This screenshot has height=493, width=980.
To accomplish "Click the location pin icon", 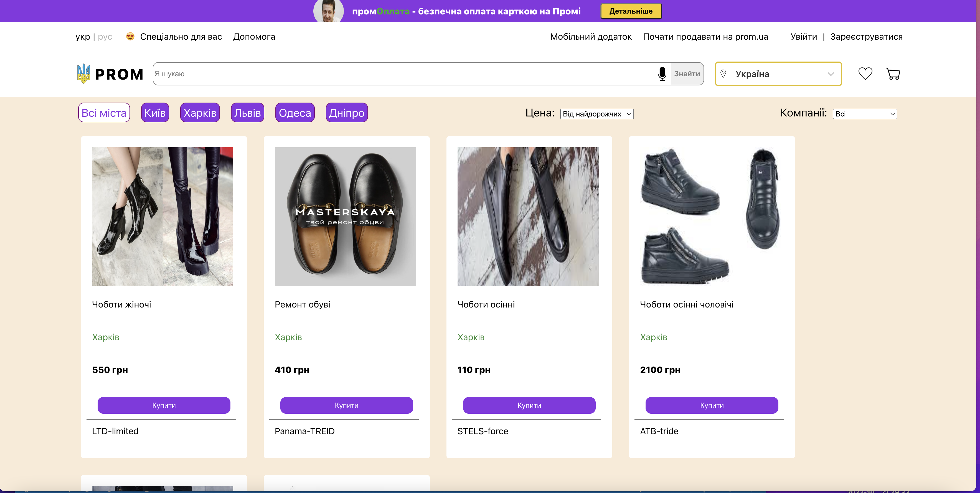I will [x=723, y=74].
